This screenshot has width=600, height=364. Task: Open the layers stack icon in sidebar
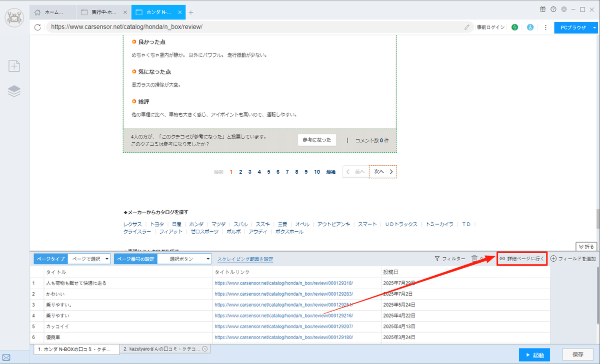(x=14, y=91)
